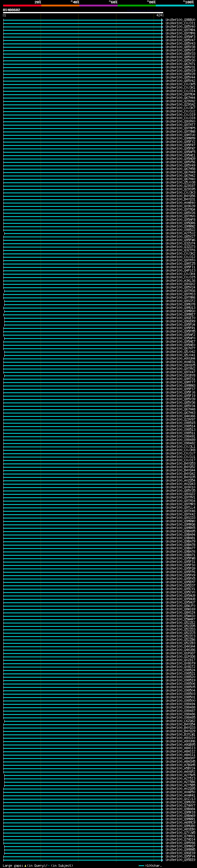197x868 pixels.
Task: Click hit label UniRef100_Q9MV66
Action: pyautogui.click(x=180, y=843)
